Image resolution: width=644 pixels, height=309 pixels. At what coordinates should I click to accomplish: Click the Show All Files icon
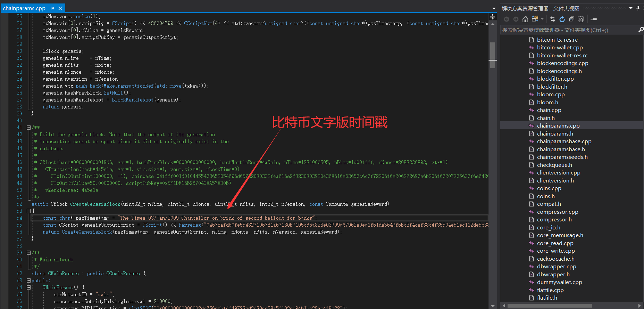581,19
